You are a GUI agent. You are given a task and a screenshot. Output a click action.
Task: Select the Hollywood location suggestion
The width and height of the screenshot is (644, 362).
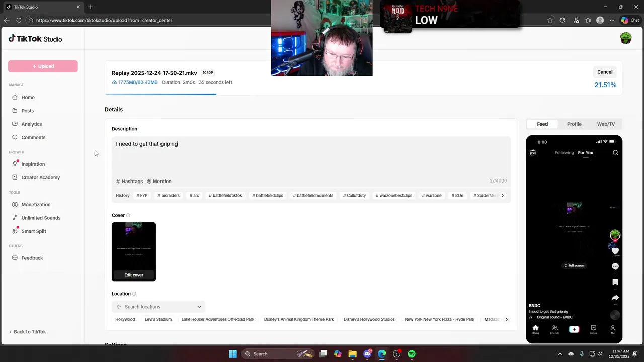(125, 319)
